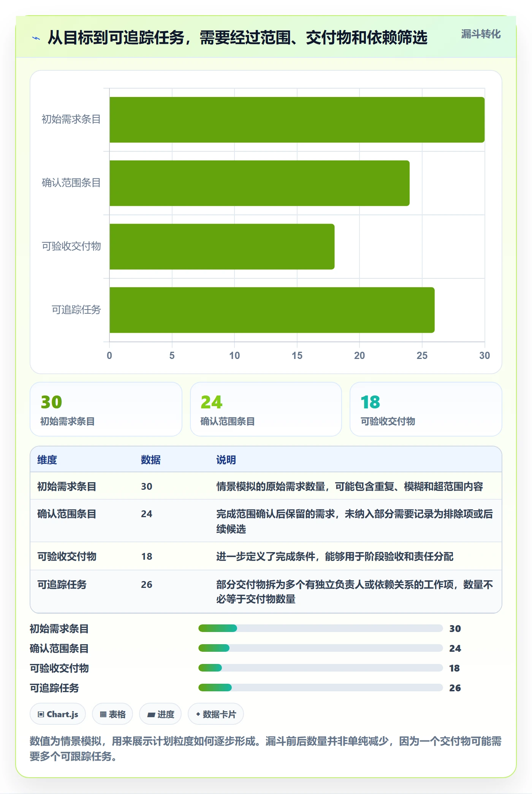This screenshot has width=532, height=794.
Task: Click the 可验收交付物 progress bar showing 18
Action: (x=321, y=668)
